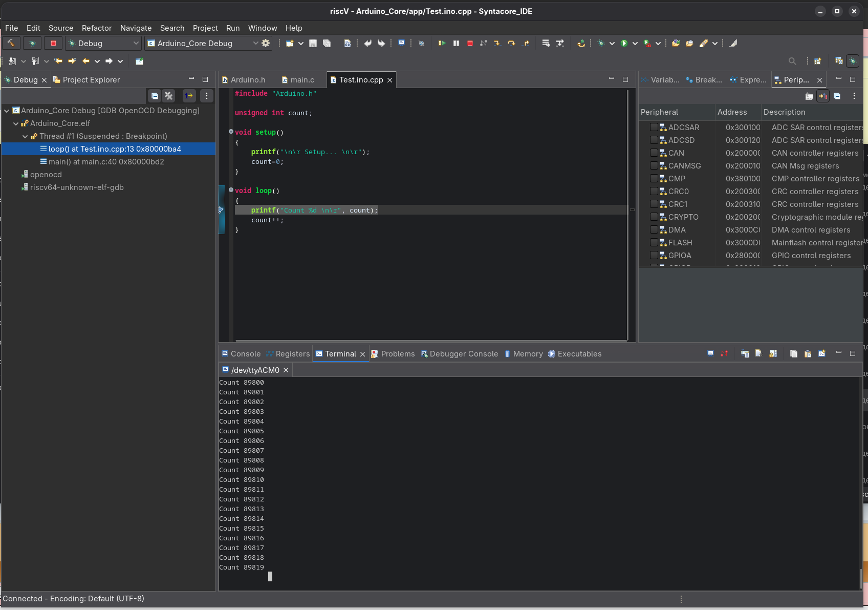The image size is (868, 610).
Task: Select the openocd process in Debug view
Action: [46, 175]
